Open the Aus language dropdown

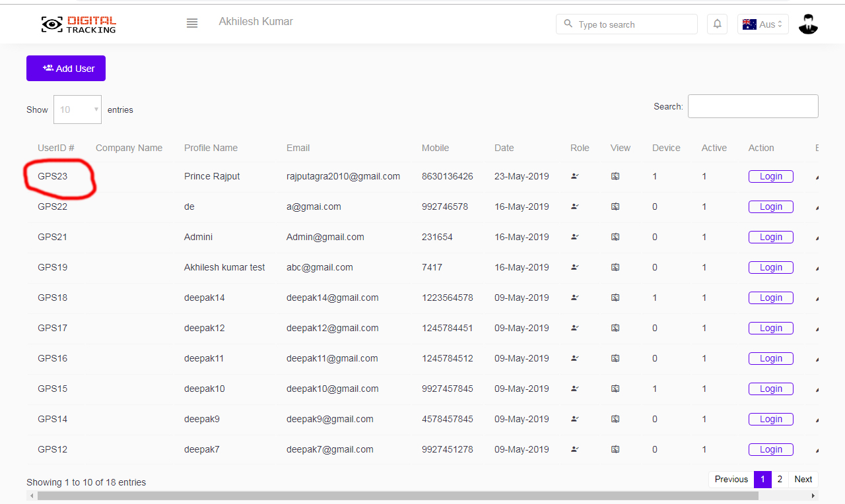[x=762, y=24]
